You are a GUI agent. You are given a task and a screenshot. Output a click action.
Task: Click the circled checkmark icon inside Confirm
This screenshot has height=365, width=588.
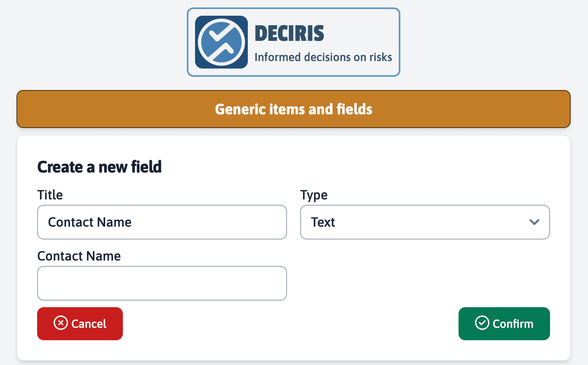[482, 323]
